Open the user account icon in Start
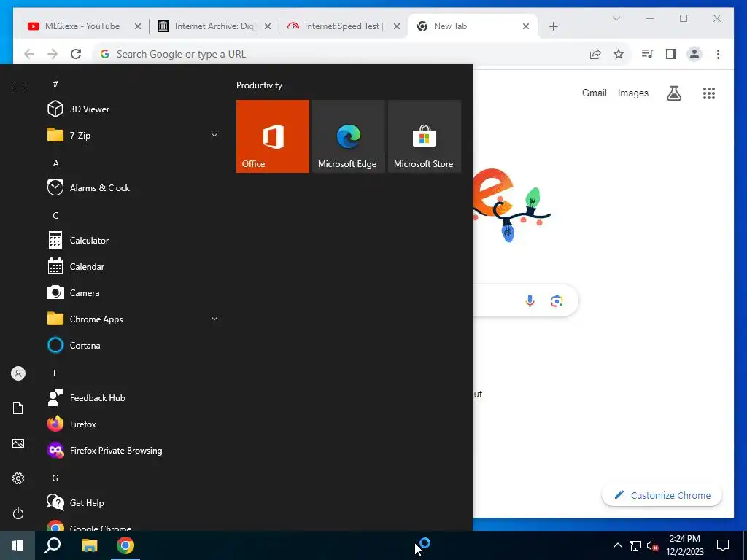Viewport: 747px width, 560px height. tap(18, 373)
